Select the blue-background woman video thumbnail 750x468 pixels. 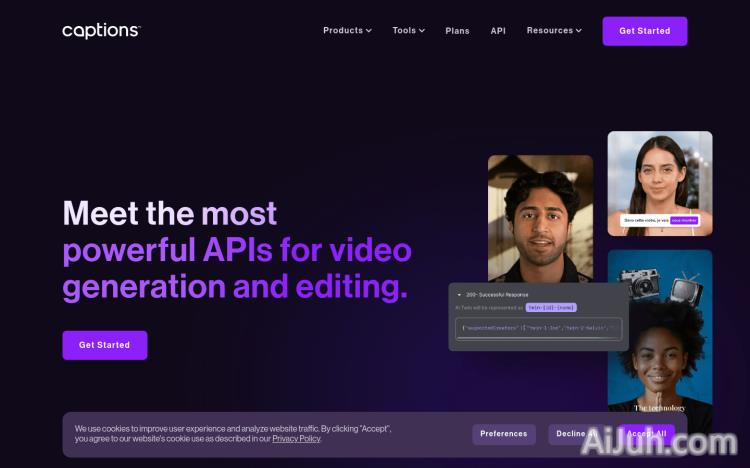tap(660, 335)
